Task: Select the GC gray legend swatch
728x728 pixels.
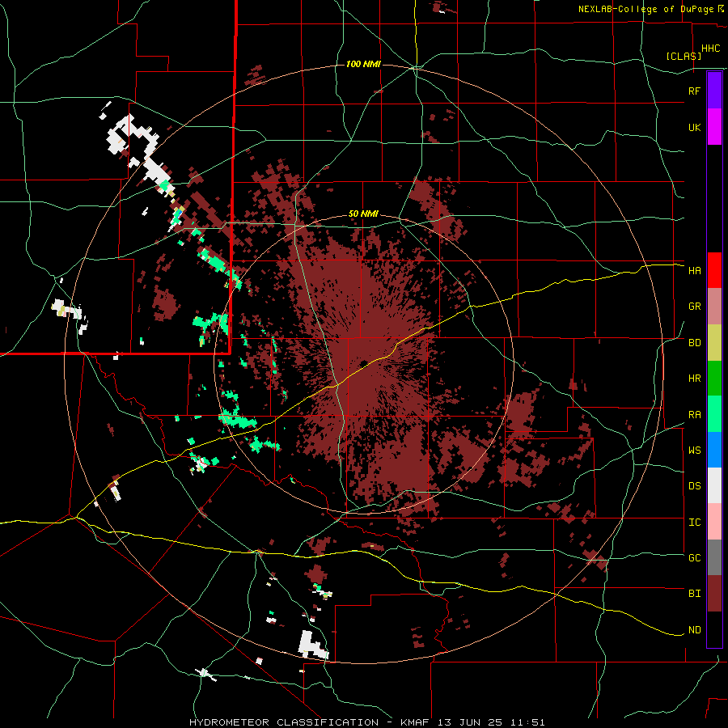Action: 714,557
